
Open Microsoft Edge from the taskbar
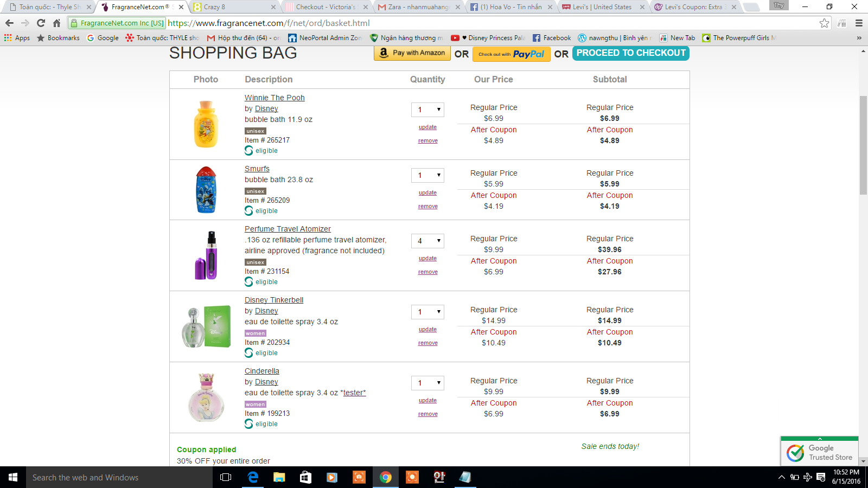253,477
